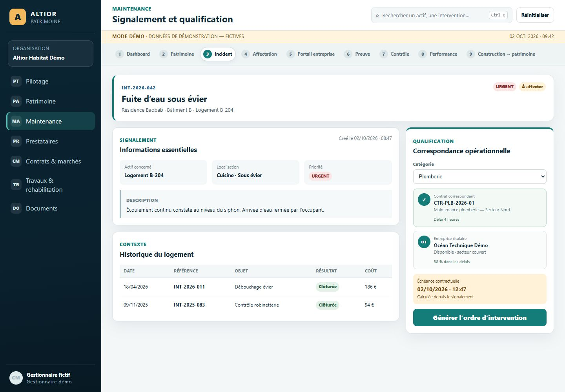Viewport: 565px width, 392px height.
Task: Go to step 5 Portail entreprise
Action: tap(311, 54)
